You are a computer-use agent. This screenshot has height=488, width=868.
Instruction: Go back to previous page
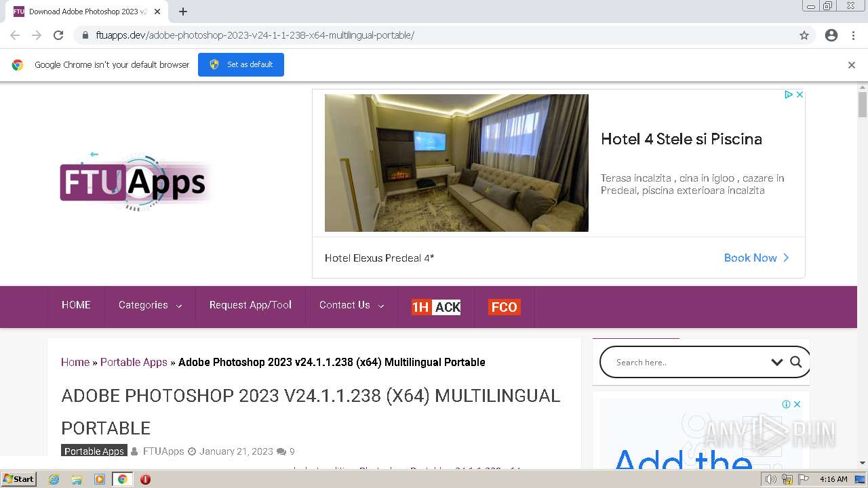point(15,35)
